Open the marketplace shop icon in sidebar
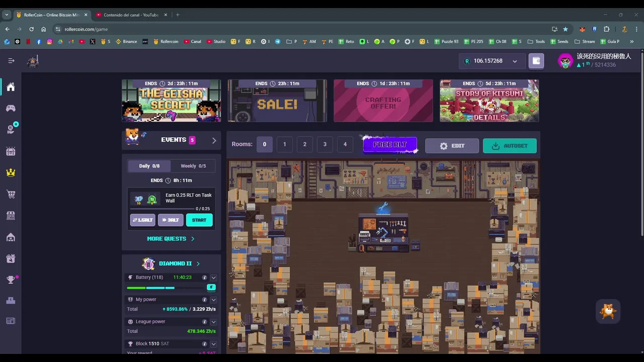644x362 pixels. (x=11, y=215)
